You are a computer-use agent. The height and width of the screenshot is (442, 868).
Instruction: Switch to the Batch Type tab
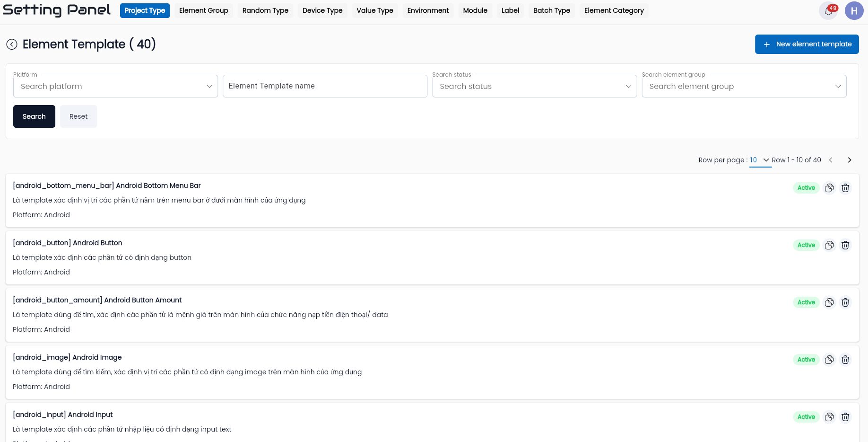552,10
